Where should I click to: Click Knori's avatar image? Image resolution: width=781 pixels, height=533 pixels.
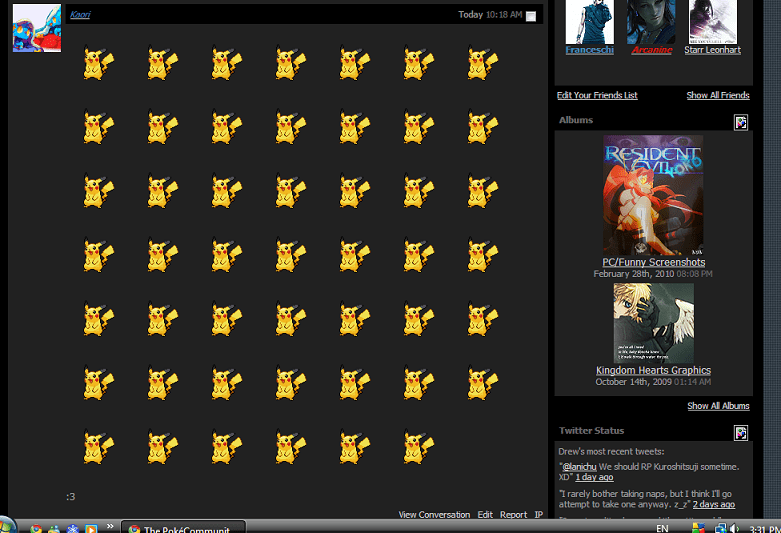coord(37,28)
